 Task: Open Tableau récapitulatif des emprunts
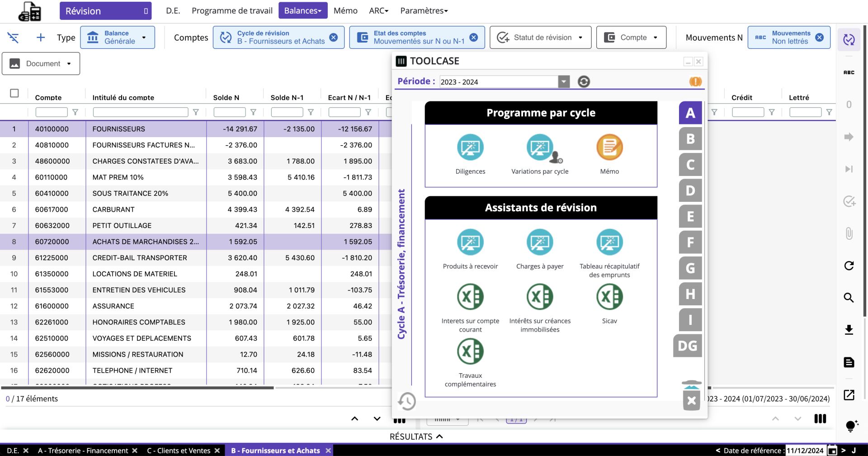[x=609, y=242]
